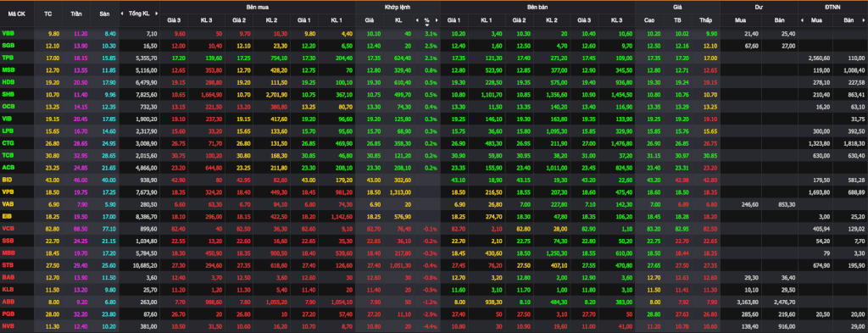
Task: Toggle the sort indicator under the % header
Action: 427,25
